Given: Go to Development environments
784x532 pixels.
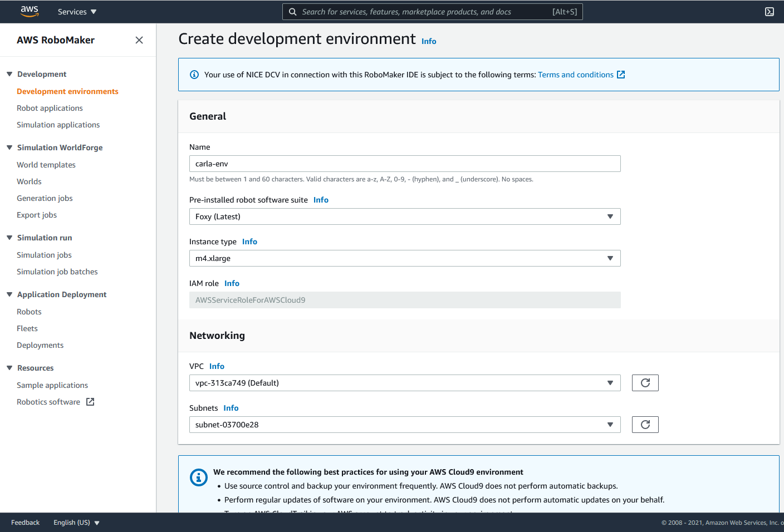Looking at the screenshot, I should click(x=67, y=91).
